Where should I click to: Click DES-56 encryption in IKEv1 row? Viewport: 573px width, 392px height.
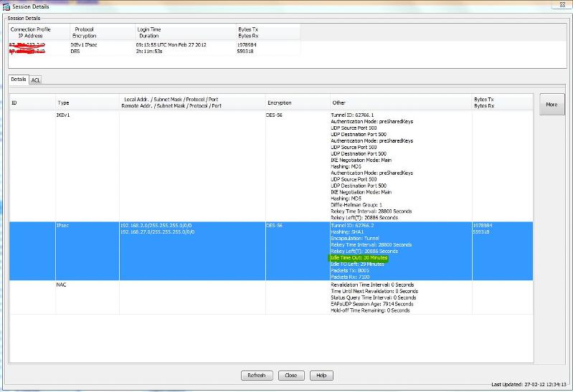274,115
